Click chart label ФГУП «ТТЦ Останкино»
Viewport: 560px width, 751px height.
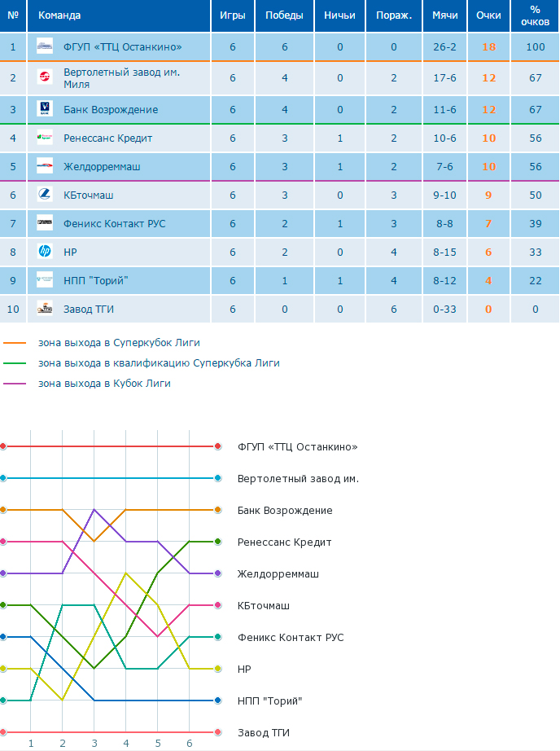pos(297,447)
